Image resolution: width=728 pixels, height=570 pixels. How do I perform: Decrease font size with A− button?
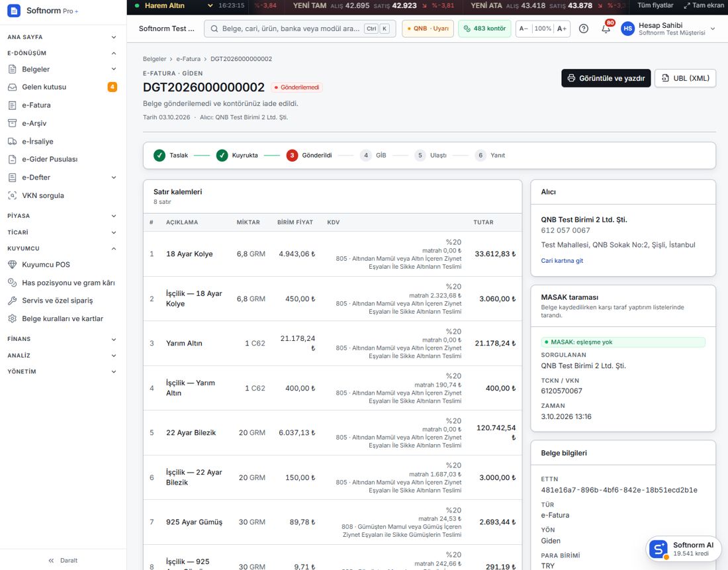[523, 28]
